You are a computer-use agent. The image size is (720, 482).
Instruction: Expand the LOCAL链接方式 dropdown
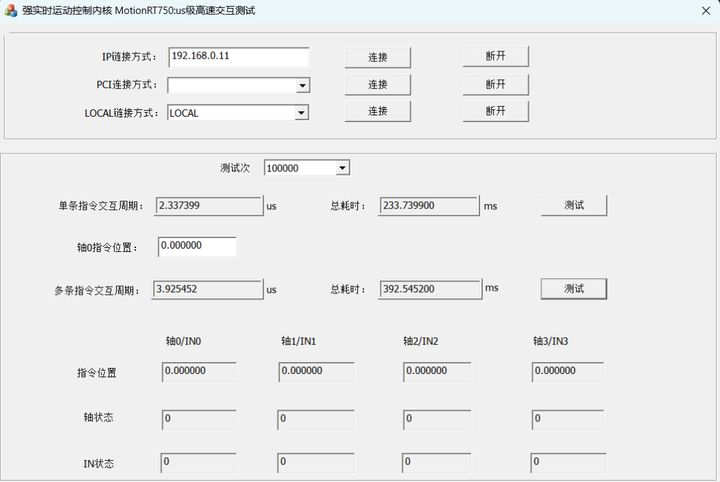coord(301,113)
